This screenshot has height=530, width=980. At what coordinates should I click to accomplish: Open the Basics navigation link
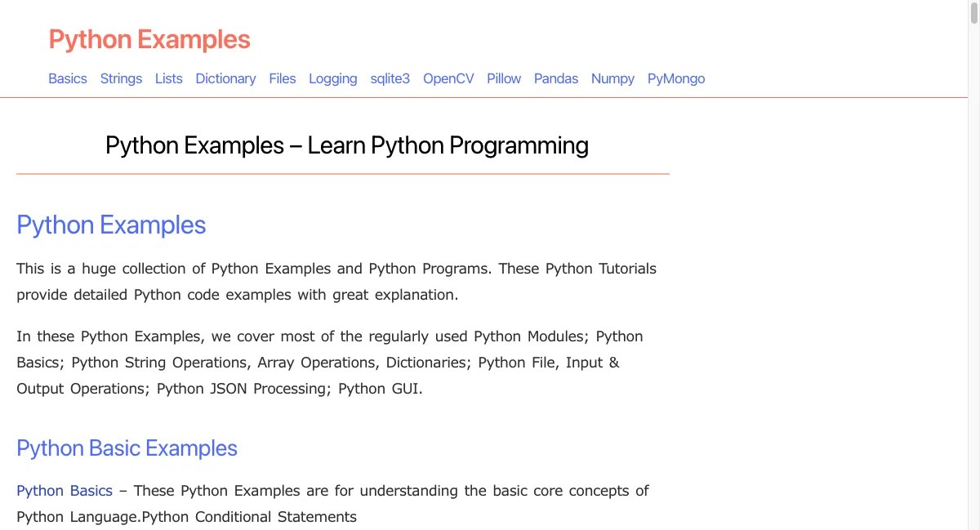click(67, 78)
